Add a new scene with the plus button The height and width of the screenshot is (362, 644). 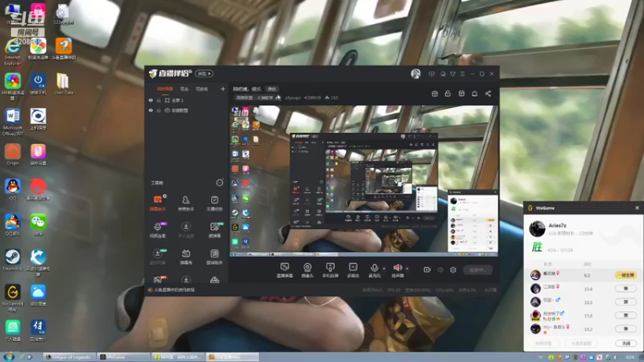(223, 88)
